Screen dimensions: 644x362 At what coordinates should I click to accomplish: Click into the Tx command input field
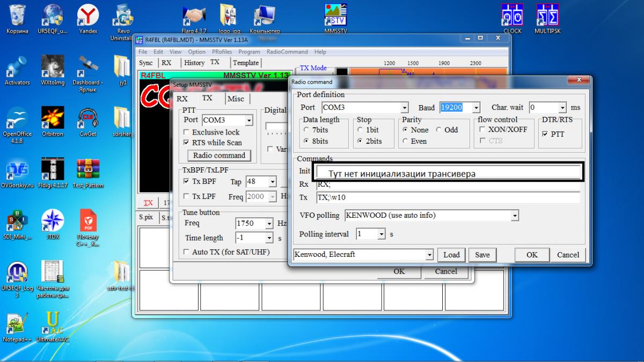tap(448, 197)
